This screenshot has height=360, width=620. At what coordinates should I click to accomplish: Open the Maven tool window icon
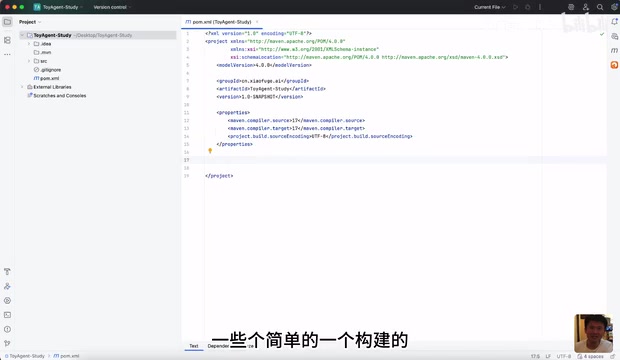(x=614, y=50)
